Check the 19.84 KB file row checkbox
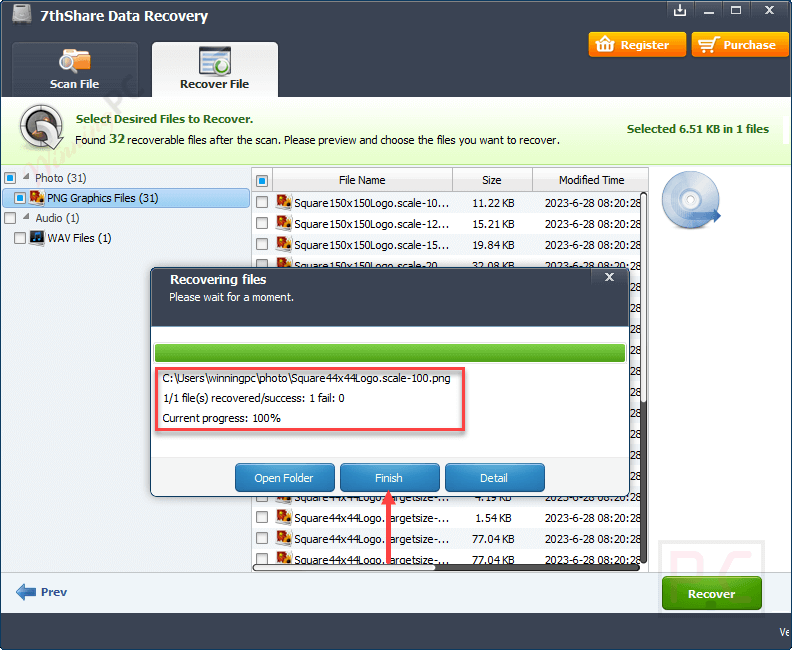This screenshot has height=650, width=792. pos(262,244)
